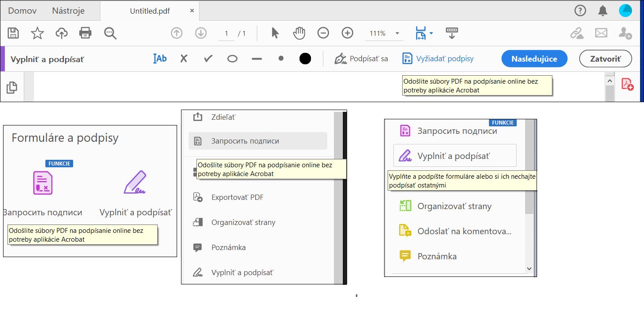Click the outlined Vyplniť a podpísať button
This screenshot has width=644, height=324.
[455, 156]
